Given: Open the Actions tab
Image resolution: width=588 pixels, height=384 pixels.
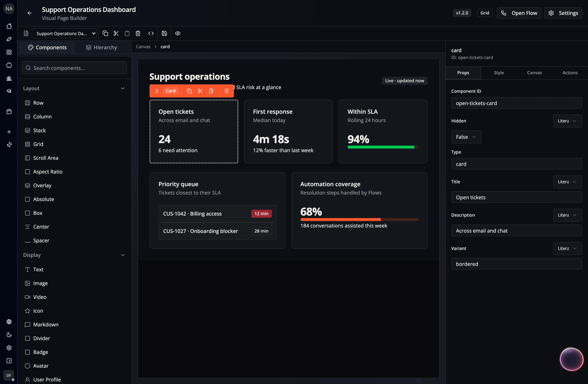Looking at the screenshot, I should tap(570, 73).
